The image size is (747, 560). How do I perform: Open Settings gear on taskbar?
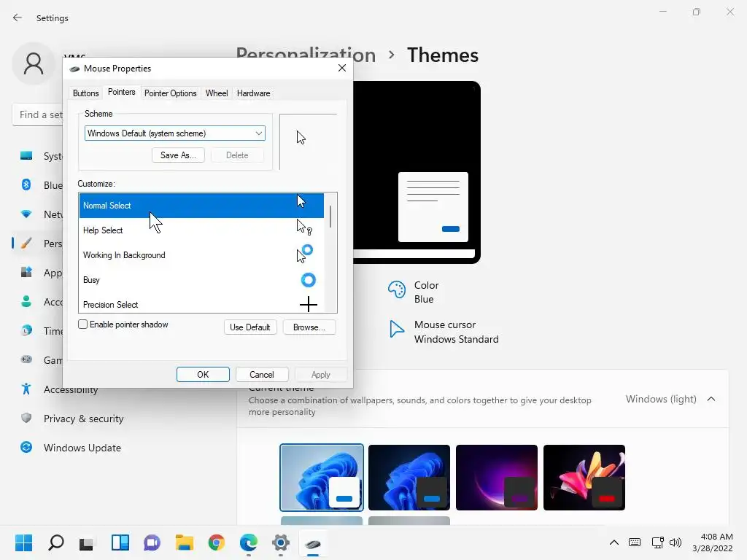281,542
